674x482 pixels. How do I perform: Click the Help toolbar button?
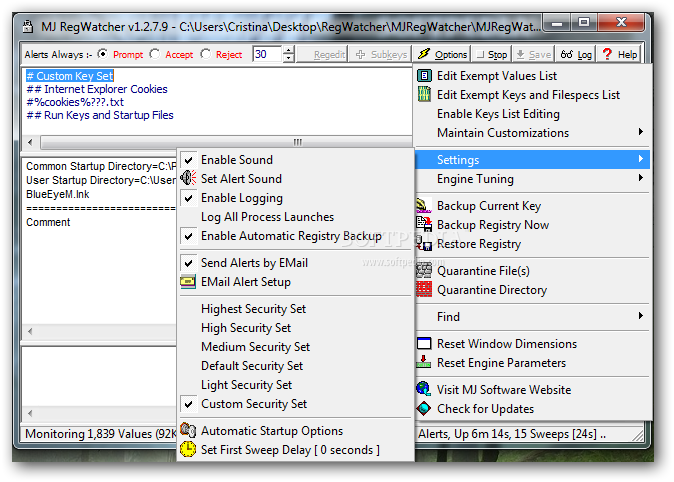[x=619, y=54]
